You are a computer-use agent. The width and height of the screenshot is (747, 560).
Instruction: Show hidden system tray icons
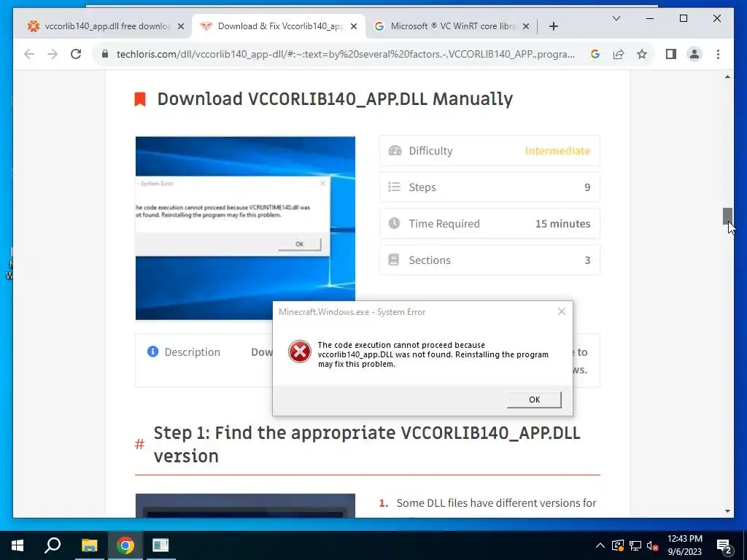point(600,545)
